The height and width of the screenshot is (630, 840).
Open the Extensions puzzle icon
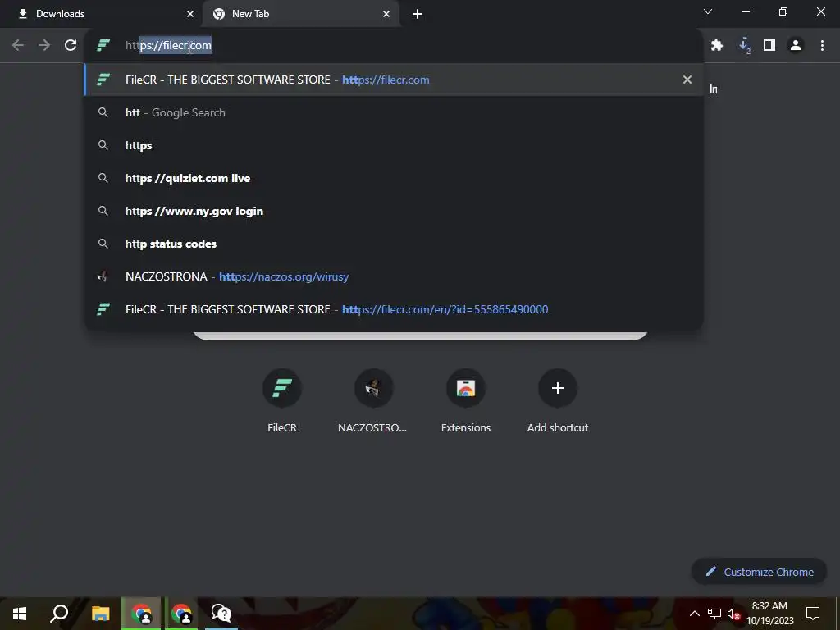[717, 46]
